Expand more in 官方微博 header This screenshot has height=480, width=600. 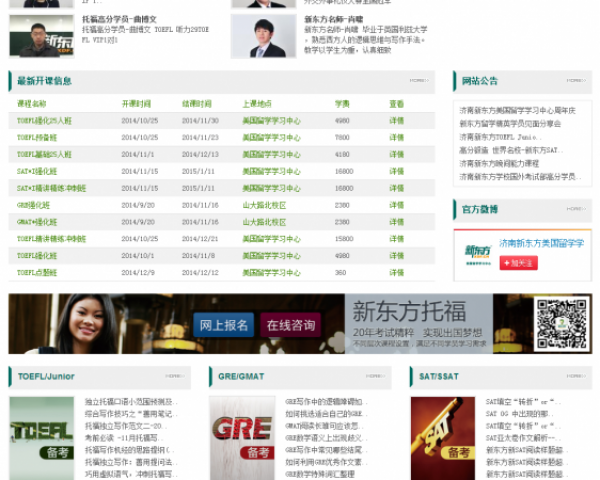(575, 209)
